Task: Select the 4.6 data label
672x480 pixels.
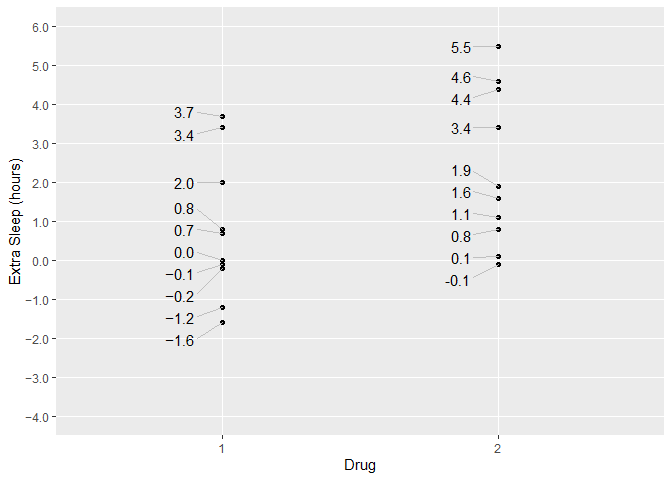Action: pyautogui.click(x=460, y=78)
